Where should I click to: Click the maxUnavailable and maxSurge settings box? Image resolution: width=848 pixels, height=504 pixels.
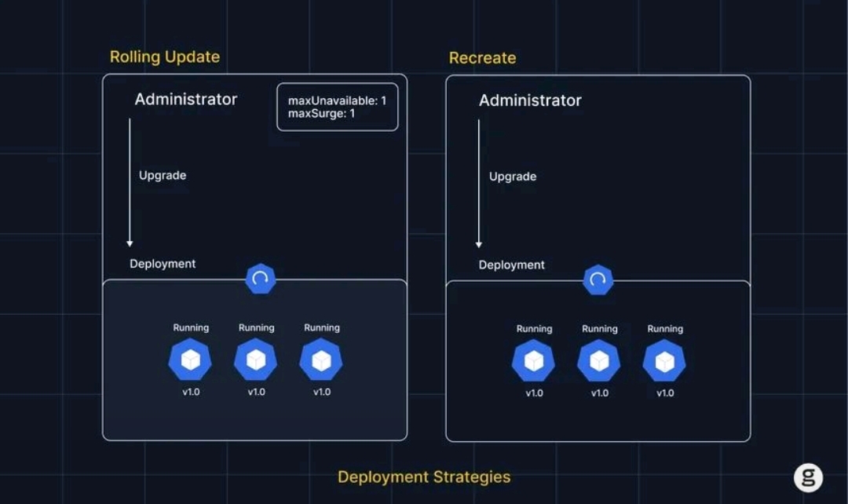pos(337,107)
